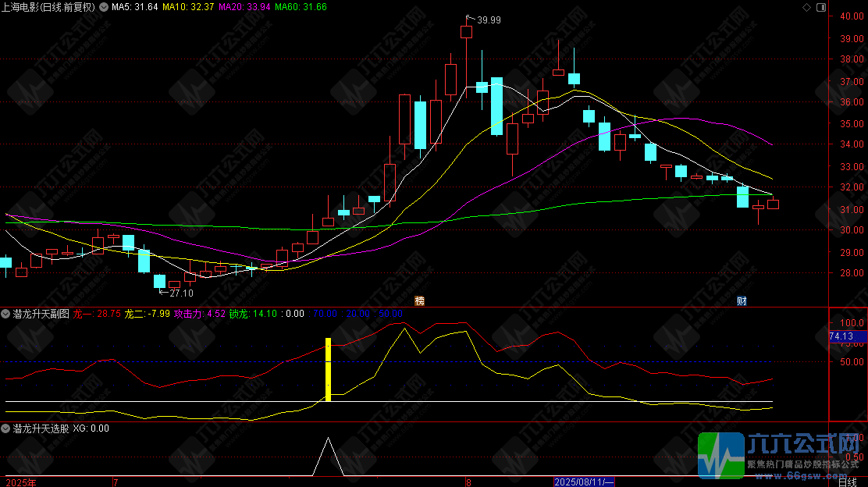
Task: Click the 榜 badge icon under the chart
Action: [x=420, y=301]
